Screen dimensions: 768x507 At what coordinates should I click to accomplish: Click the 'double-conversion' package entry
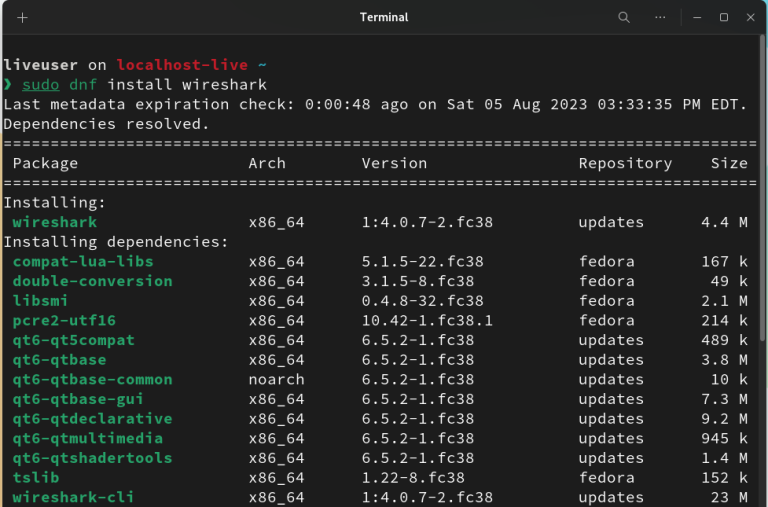(x=92, y=281)
